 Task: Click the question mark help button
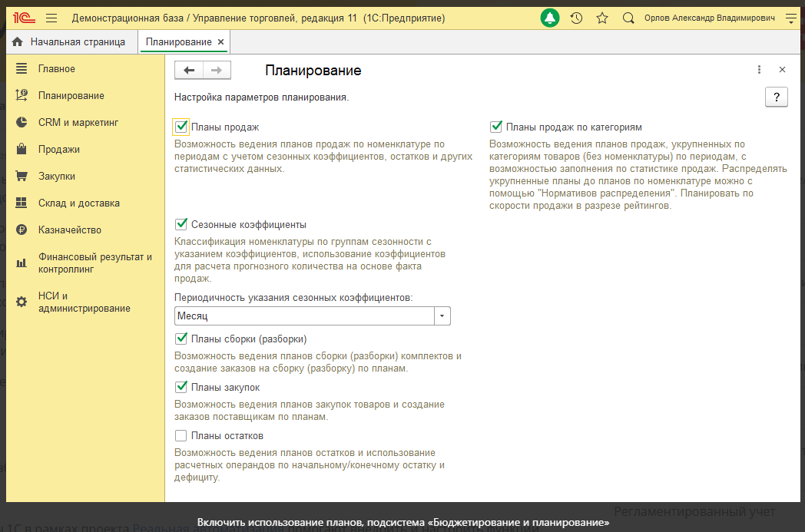tap(777, 97)
